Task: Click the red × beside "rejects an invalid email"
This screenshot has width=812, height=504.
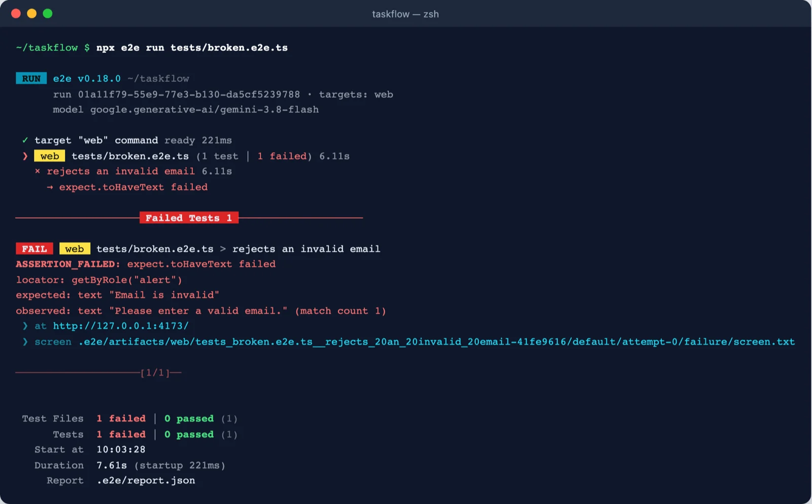Action: point(38,172)
